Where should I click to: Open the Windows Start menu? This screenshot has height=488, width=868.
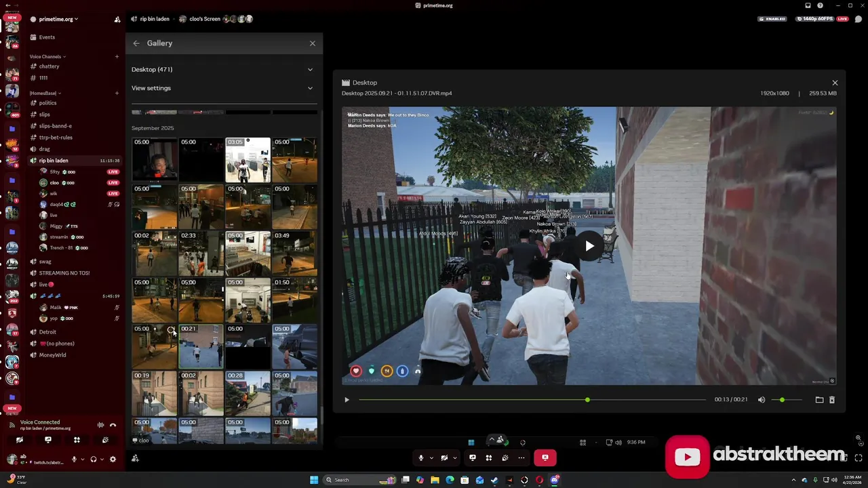(314, 480)
